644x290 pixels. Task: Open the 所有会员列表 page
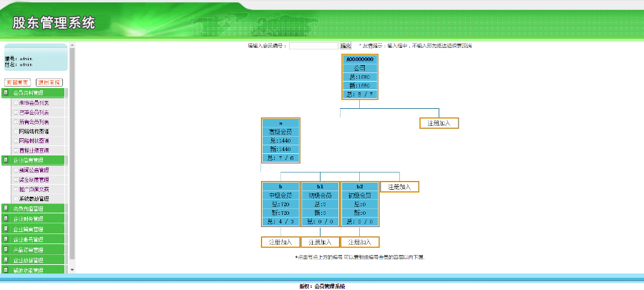click(34, 122)
